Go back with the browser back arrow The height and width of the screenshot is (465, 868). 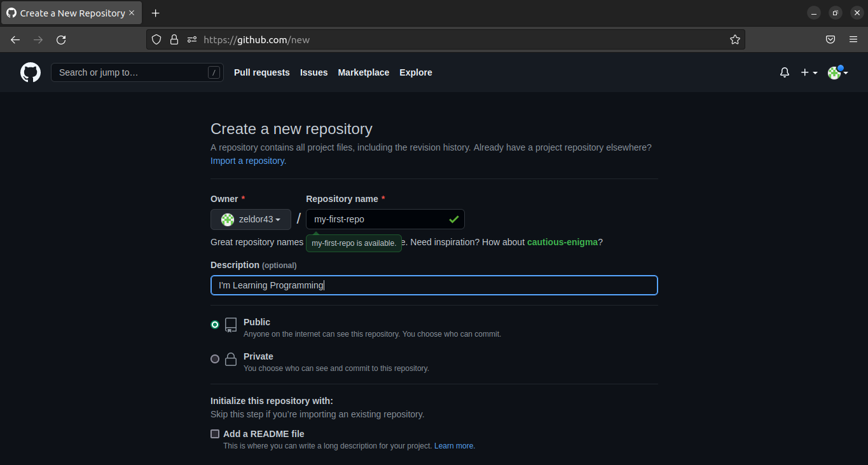point(15,39)
